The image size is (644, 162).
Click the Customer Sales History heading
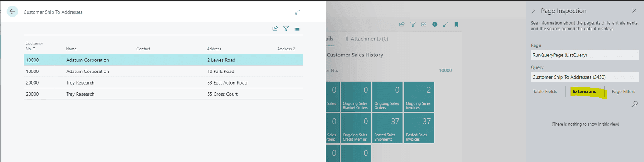(355, 55)
